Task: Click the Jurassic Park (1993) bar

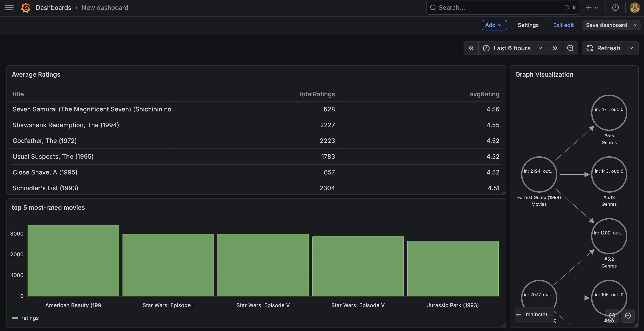Action: pyautogui.click(x=453, y=268)
